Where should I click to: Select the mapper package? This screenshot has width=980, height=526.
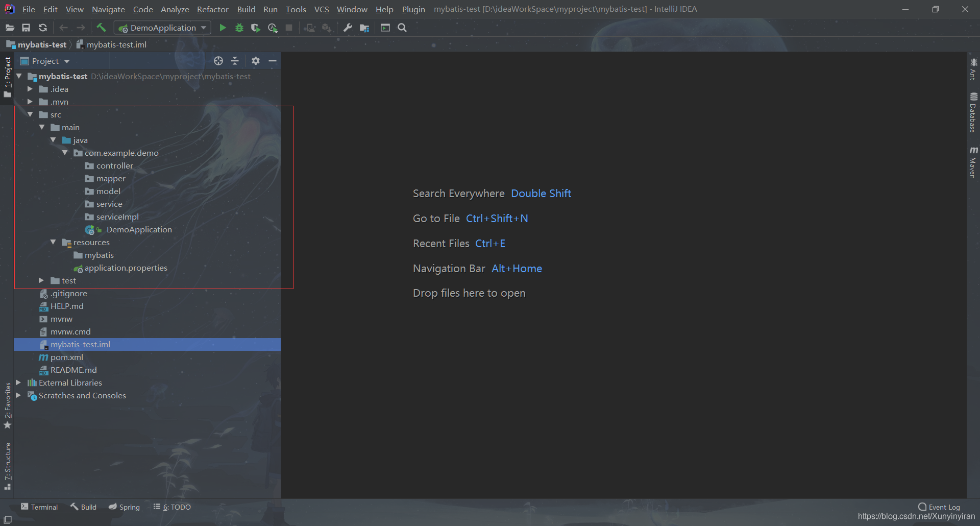click(x=111, y=178)
